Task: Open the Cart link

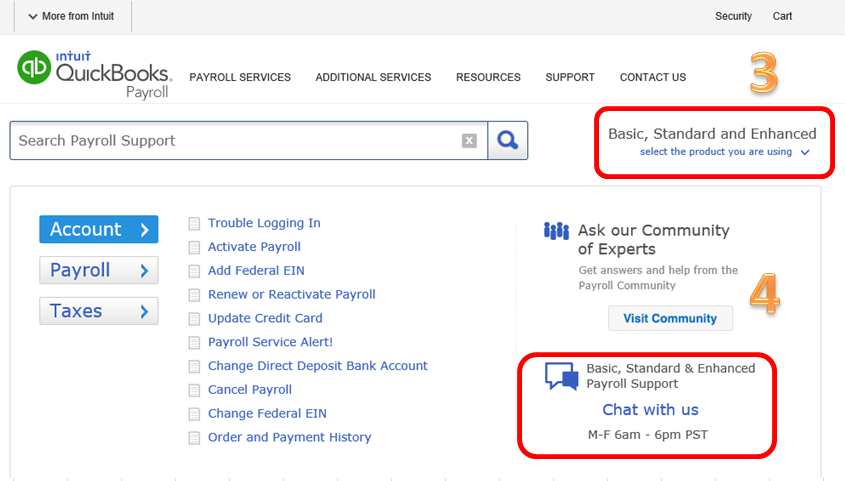Action: (782, 16)
